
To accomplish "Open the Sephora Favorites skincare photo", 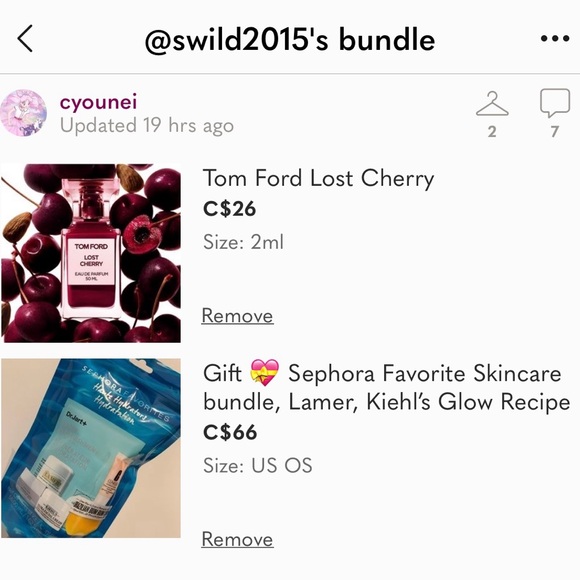I will click(91, 448).
